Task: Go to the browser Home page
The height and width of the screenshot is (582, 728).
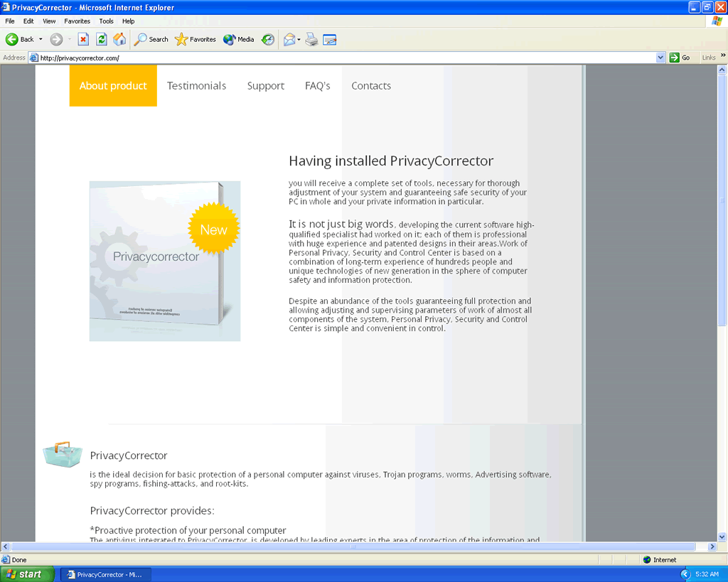Action: pos(119,39)
